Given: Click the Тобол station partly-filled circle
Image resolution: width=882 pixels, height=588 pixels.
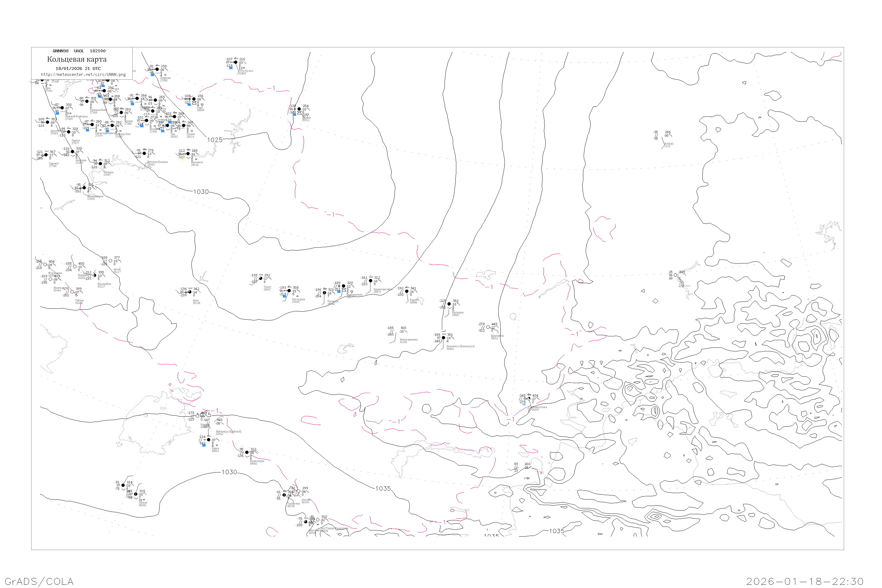Looking at the screenshot, I should tap(260, 278).
